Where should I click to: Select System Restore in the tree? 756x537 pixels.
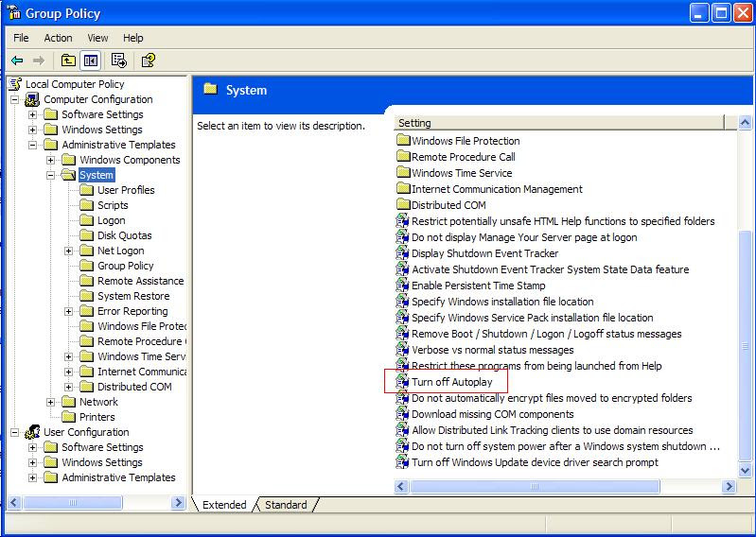pyautogui.click(x=133, y=296)
